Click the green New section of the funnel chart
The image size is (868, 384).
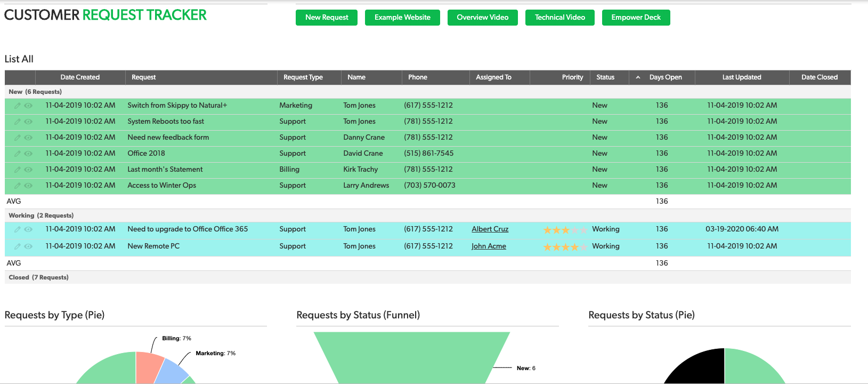pos(412,357)
